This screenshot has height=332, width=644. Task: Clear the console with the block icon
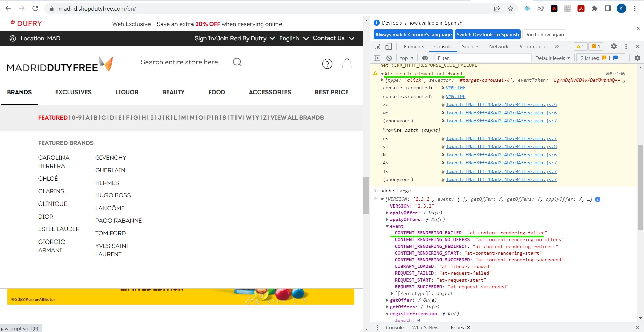389,58
